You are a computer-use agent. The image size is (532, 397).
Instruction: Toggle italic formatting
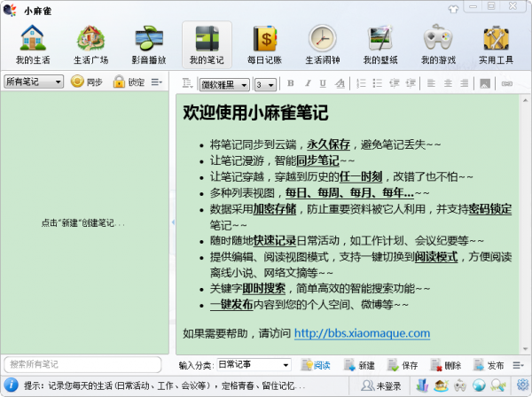click(308, 83)
